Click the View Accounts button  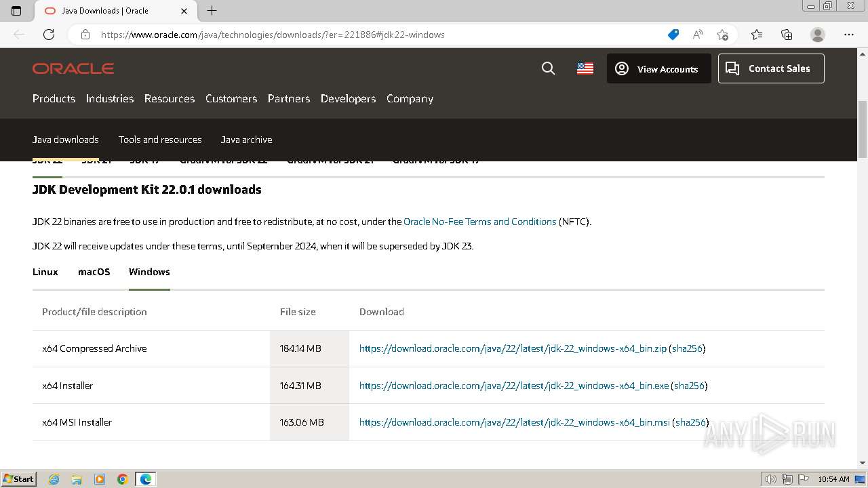click(x=658, y=68)
